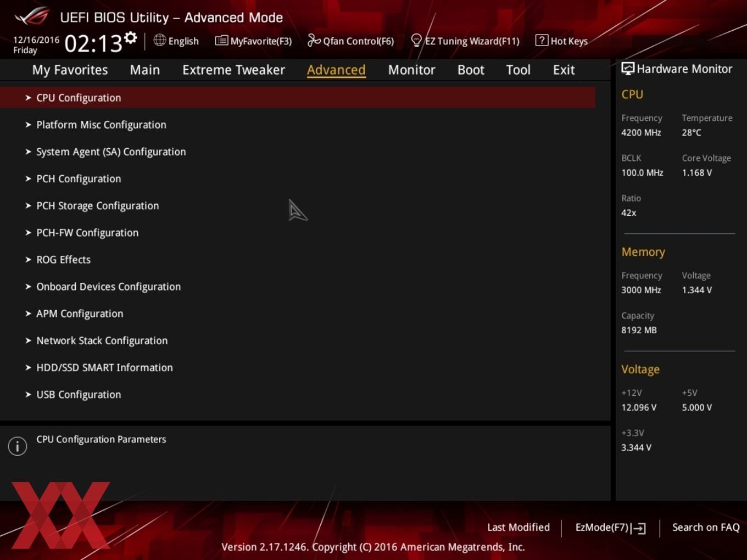This screenshot has height=560, width=747.
Task: Switch to Main tab
Action: [x=145, y=70]
